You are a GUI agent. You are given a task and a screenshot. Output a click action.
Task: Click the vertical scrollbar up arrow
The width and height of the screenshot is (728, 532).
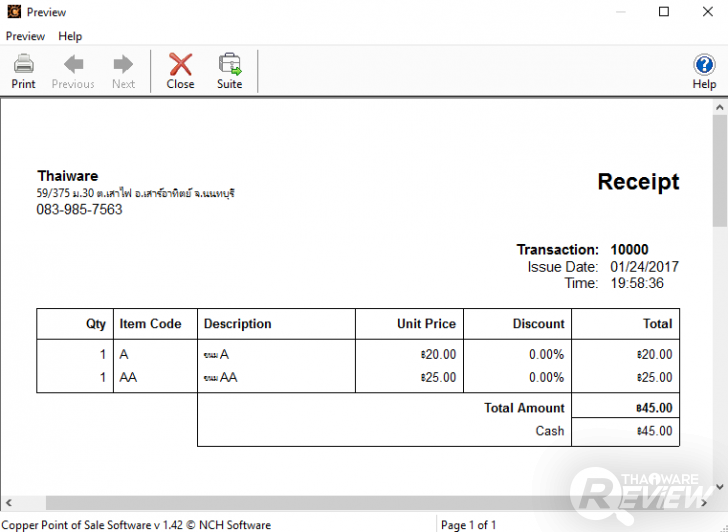click(720, 107)
